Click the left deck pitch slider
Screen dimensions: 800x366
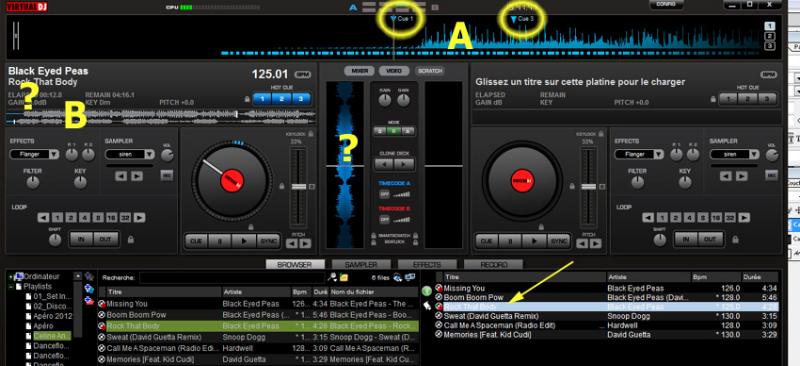(299, 187)
